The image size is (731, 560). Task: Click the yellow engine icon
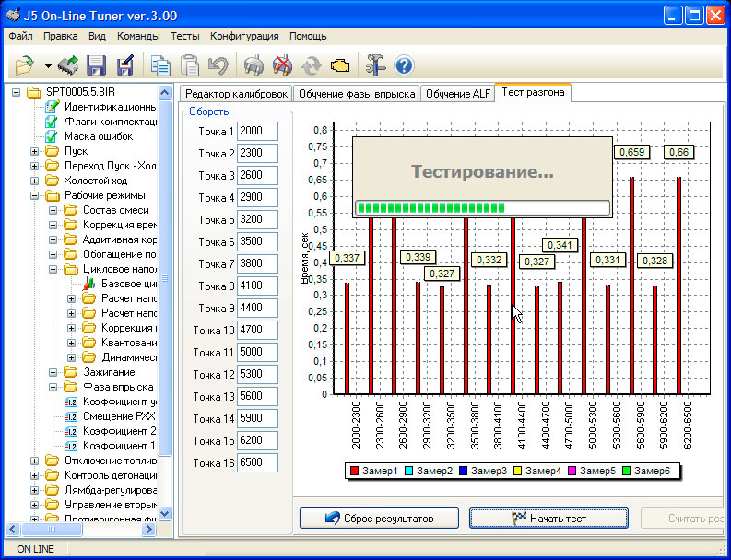coord(341,65)
